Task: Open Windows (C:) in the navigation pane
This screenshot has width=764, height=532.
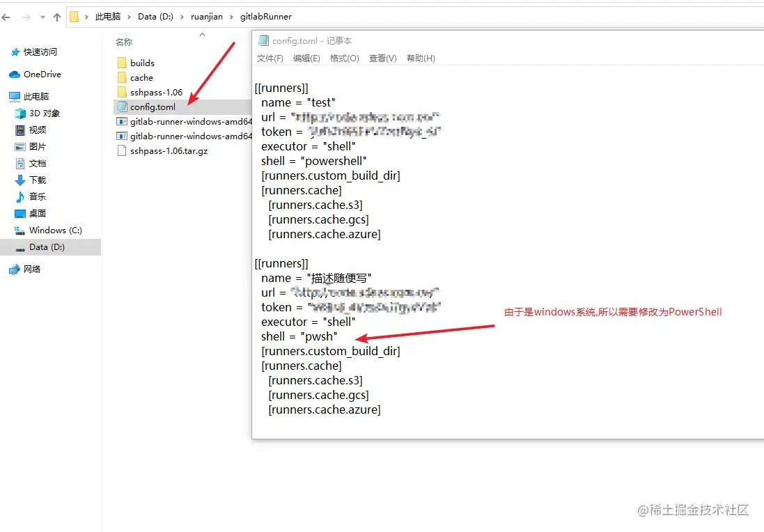Action: tap(56, 230)
